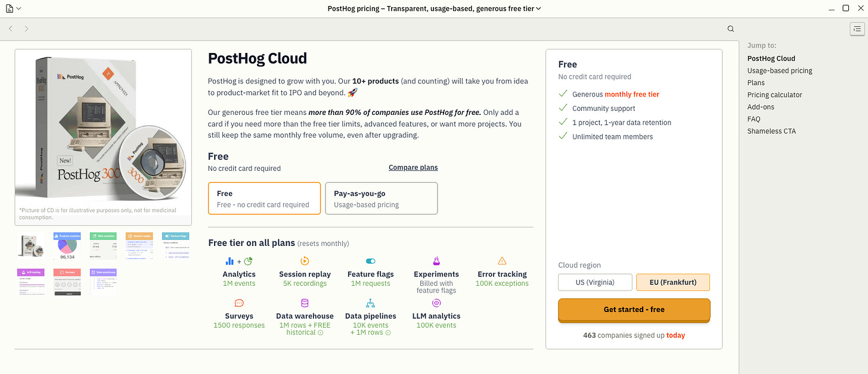Click the search magnifier icon

[x=731, y=29]
